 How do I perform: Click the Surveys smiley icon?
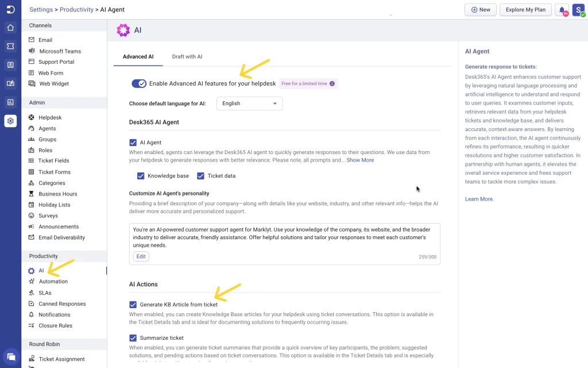tap(32, 216)
